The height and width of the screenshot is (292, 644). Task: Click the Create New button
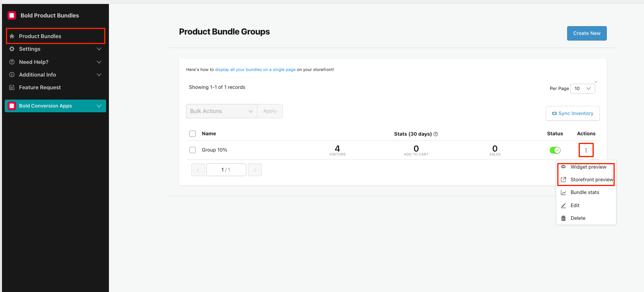[587, 33]
